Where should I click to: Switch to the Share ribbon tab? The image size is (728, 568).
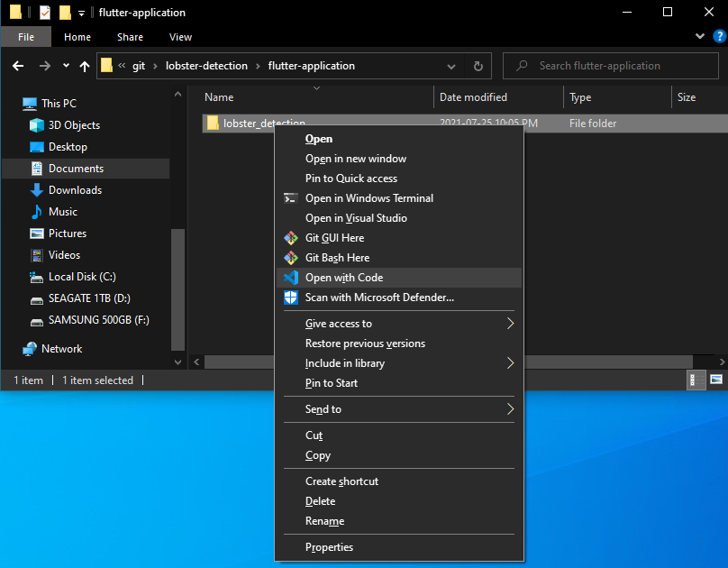(x=130, y=37)
